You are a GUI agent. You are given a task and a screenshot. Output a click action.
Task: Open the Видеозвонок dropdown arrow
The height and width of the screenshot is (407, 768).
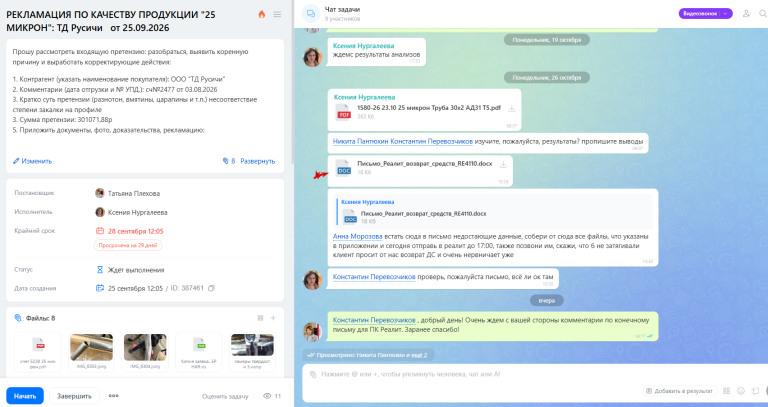click(x=725, y=14)
